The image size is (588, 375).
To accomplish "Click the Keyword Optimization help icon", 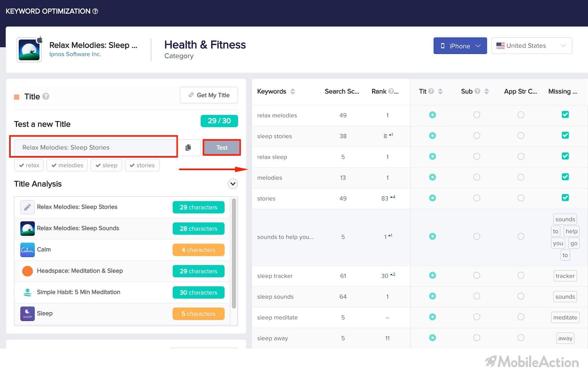I will click(x=95, y=11).
